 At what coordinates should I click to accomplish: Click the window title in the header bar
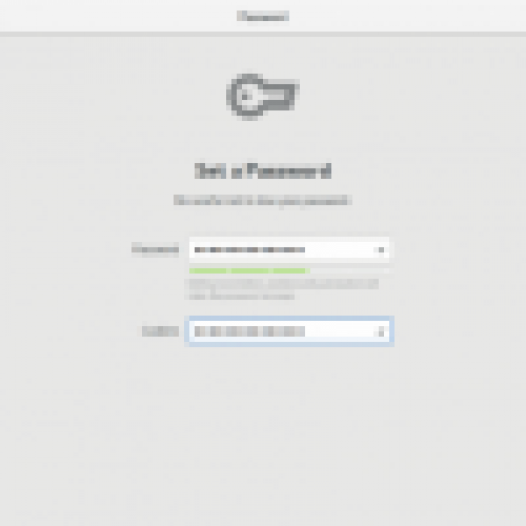point(263,16)
